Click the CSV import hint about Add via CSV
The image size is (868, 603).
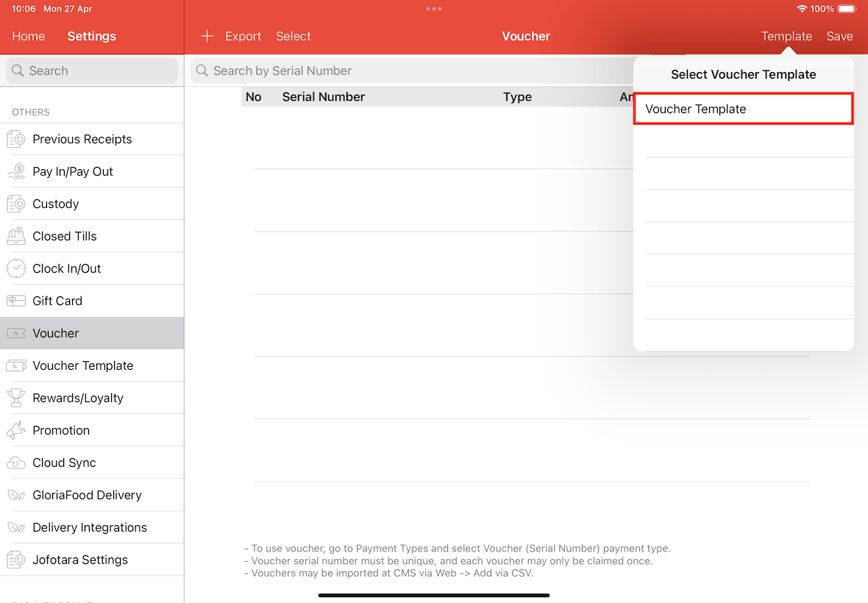[x=388, y=573]
